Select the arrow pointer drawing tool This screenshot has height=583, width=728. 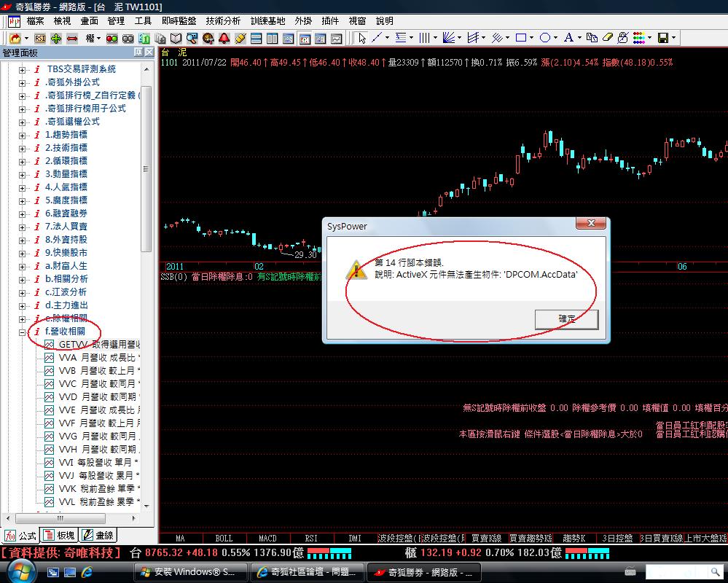coord(362,38)
